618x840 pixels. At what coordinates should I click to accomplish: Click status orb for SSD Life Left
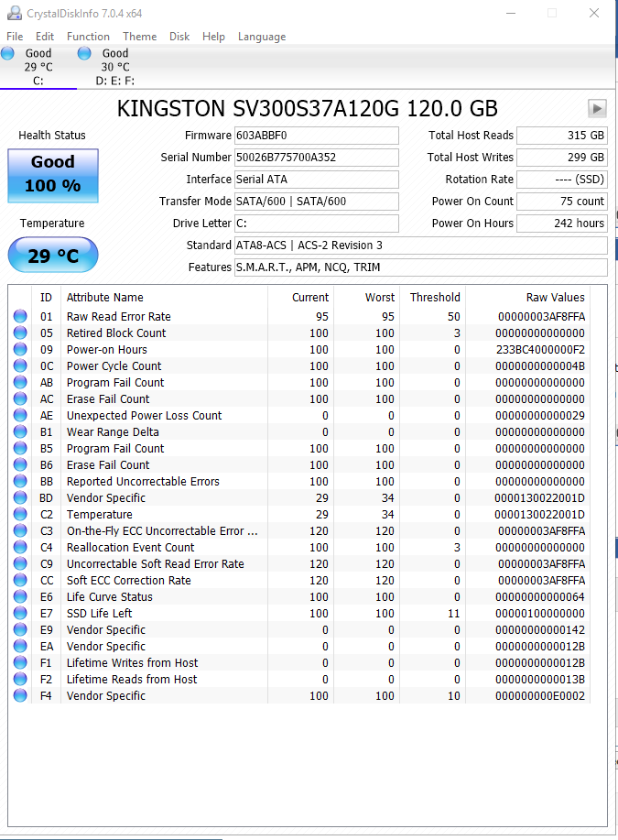point(20,614)
